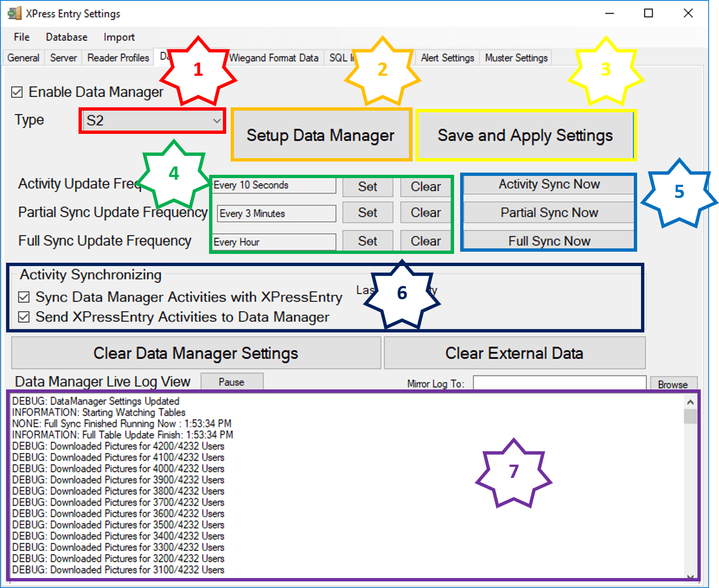Open the Import menu
The image size is (719, 588).
point(119,37)
